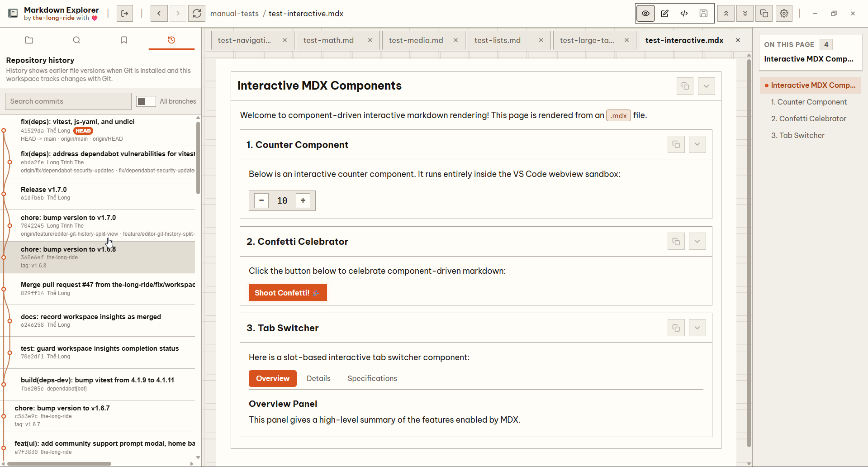This screenshot has height=467, width=868.
Task: Open the search panel magnifier icon
Action: coord(76,40)
